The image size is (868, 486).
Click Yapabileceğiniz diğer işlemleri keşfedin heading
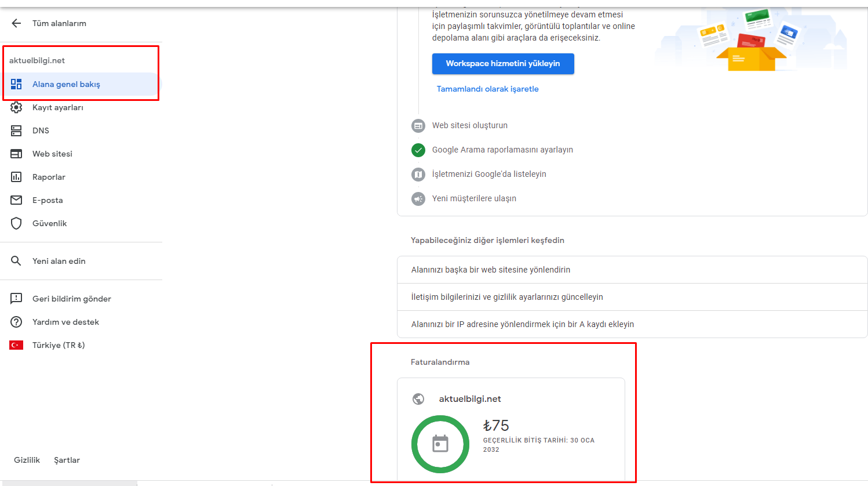(x=487, y=240)
